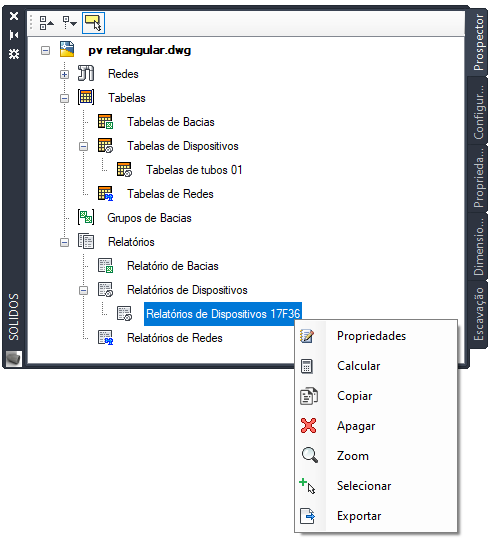Choose Propriedades from the context menu
Screen dimensions: 496x540
[372, 336]
